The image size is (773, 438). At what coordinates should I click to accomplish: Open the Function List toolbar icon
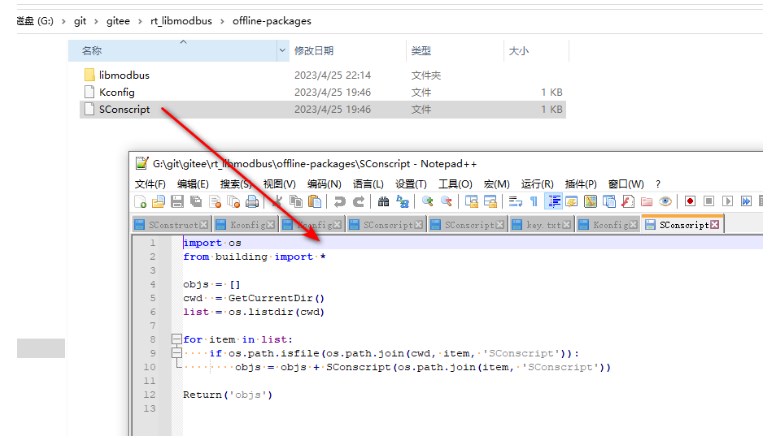pos(628,202)
